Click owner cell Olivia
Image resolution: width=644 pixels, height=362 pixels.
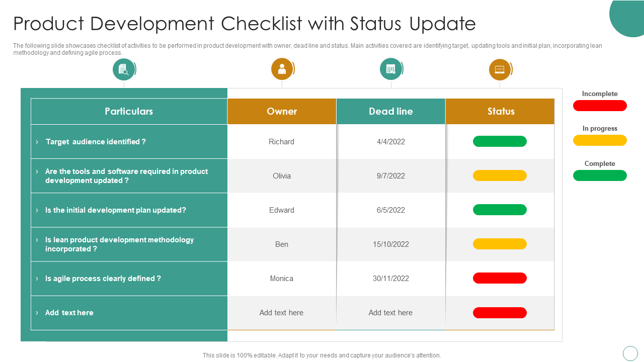[x=282, y=176]
